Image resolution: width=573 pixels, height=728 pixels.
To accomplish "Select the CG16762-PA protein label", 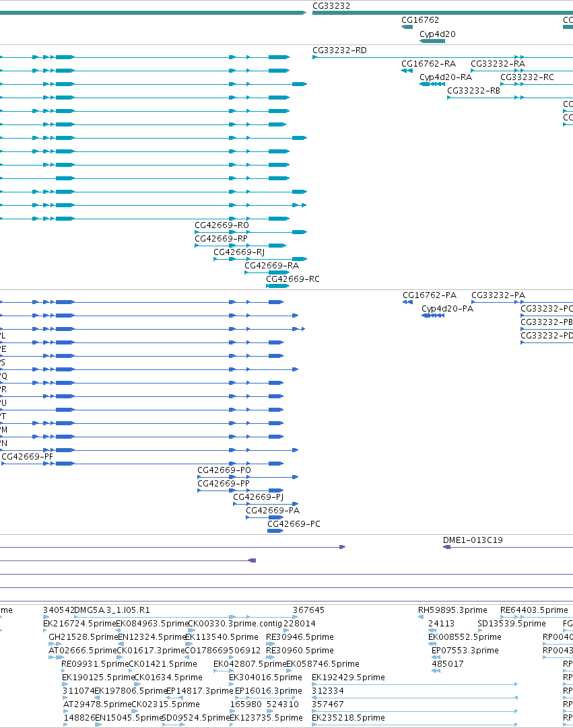I will click(x=430, y=295).
